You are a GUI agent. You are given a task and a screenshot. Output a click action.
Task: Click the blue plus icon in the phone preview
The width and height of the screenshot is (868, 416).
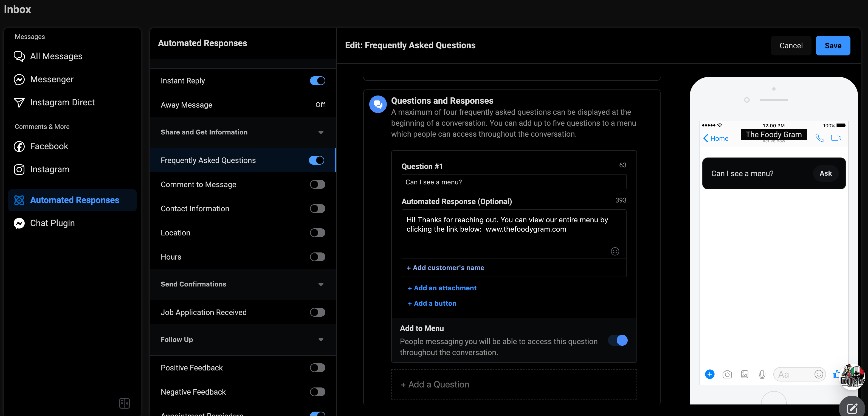tap(710, 374)
